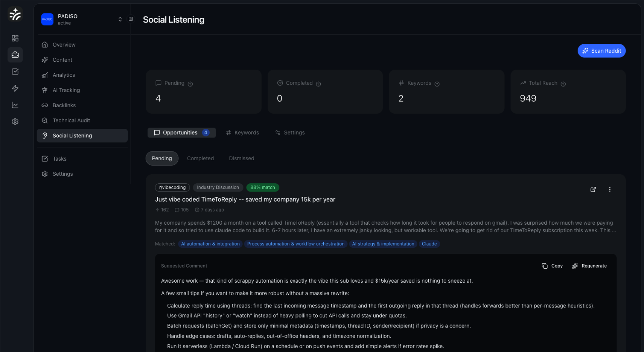Click the gear icon in left rail
644x352 pixels.
[15, 122]
